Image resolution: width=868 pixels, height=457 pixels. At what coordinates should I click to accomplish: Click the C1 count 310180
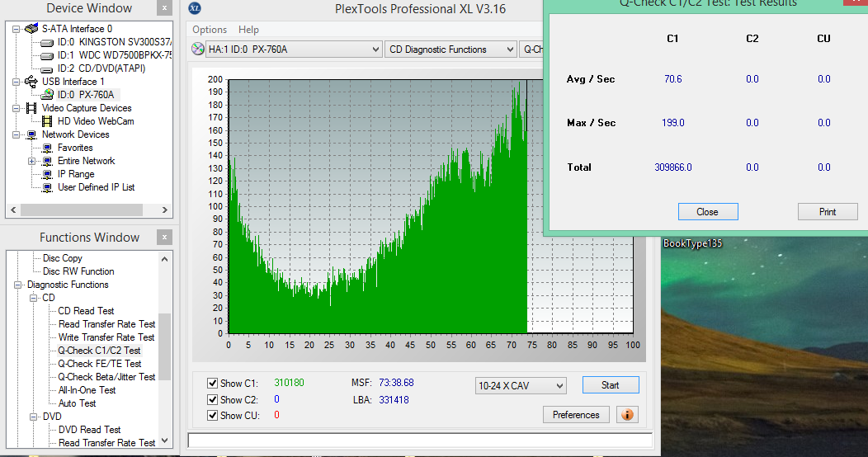click(x=289, y=383)
